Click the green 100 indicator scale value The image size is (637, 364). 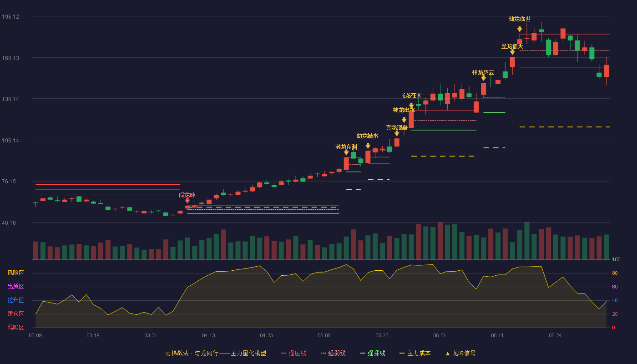pos(616,260)
